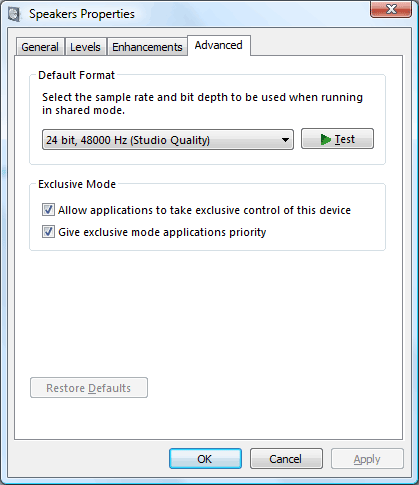Click the green play icon on Test
Screen dimensions: 419x485
coord(325,139)
